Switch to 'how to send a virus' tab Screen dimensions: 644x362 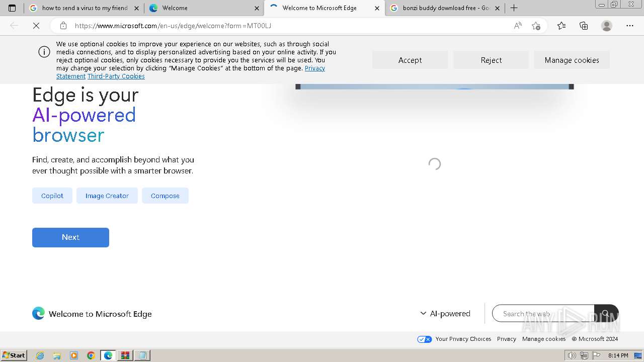84,8
